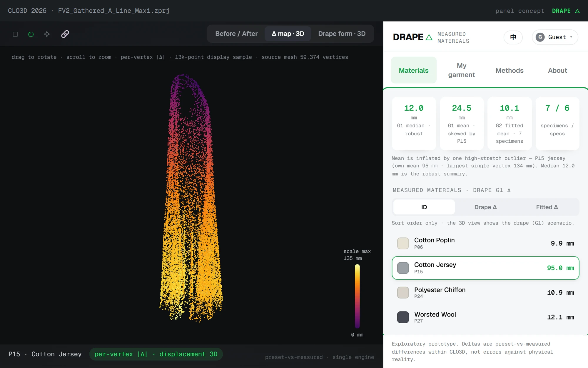
Task: Select the Polyester Chiffon P24 row
Action: coord(485,293)
